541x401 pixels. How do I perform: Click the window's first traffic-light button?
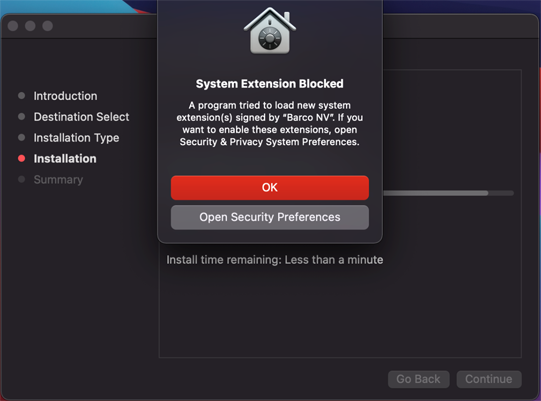(13, 26)
